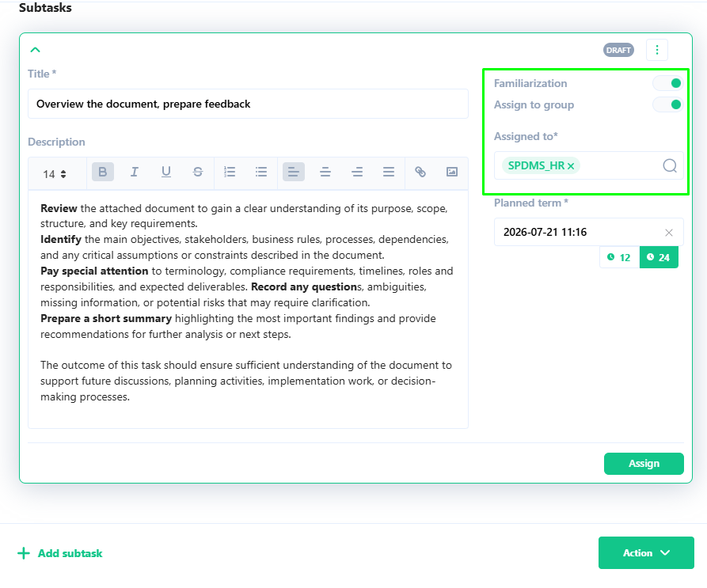The image size is (707, 588).
Task: Turn off the Familiarization switch
Action: pyautogui.click(x=668, y=83)
